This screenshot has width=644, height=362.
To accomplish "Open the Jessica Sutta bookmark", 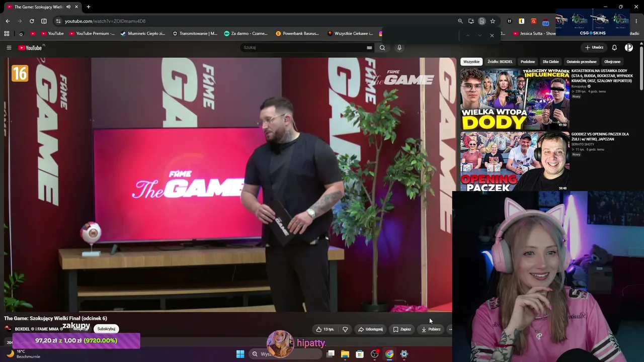I will (x=534, y=34).
